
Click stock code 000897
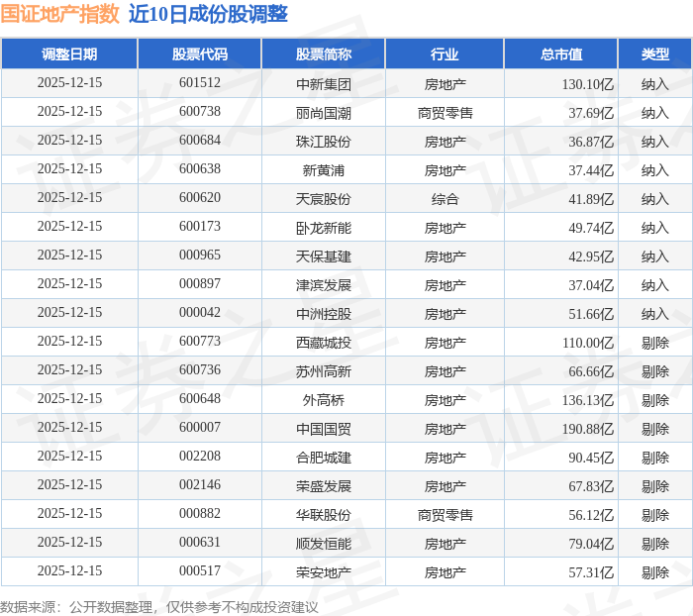(200, 284)
